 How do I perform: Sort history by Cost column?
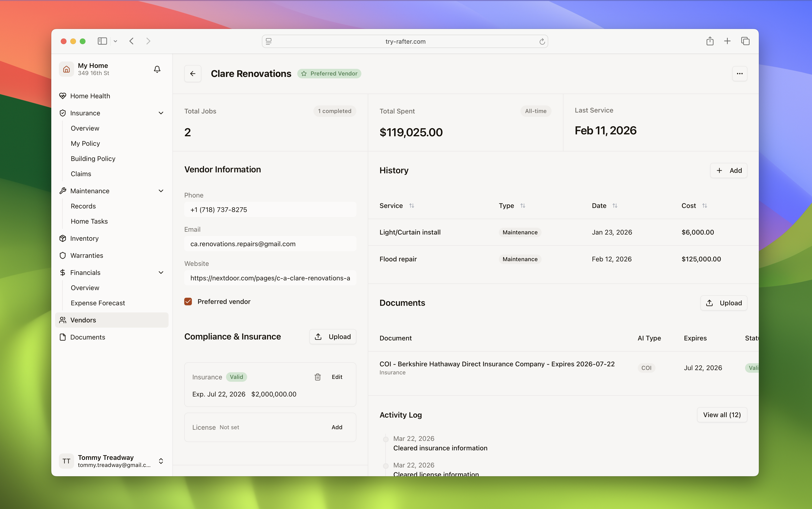click(x=704, y=206)
